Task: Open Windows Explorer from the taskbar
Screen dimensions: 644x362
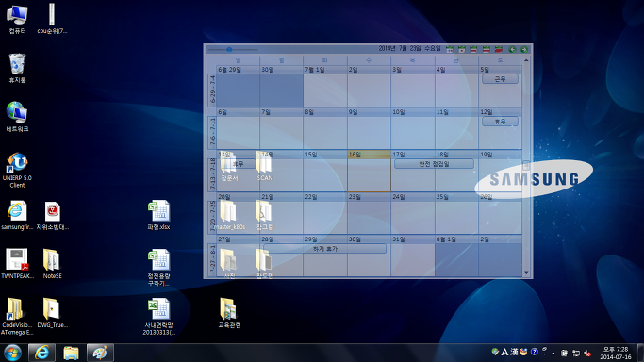Action: 71,353
